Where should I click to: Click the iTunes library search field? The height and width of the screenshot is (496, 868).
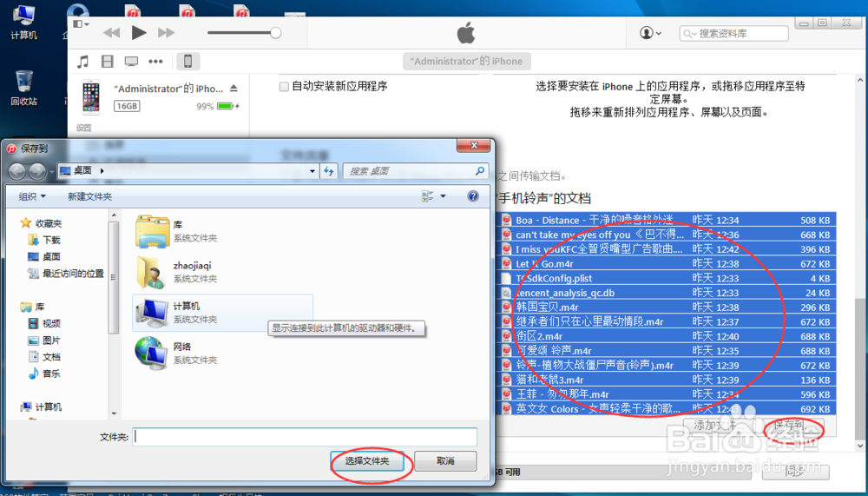coord(734,33)
